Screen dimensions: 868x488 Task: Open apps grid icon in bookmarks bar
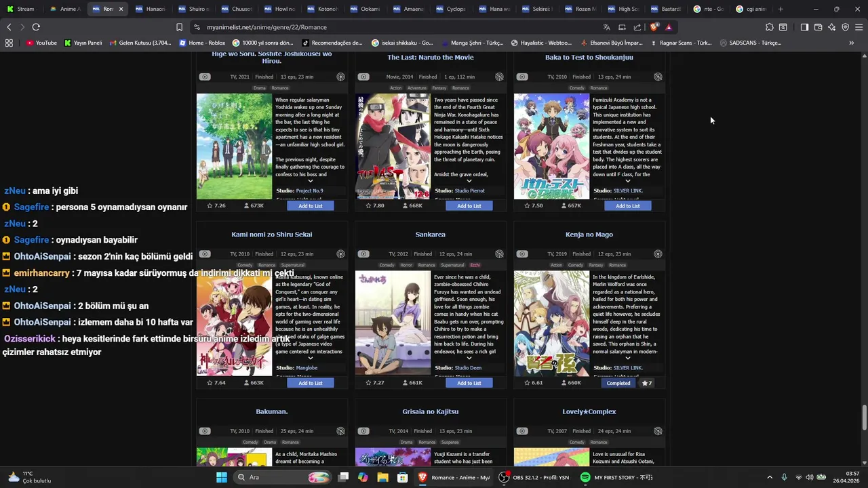pos(9,43)
